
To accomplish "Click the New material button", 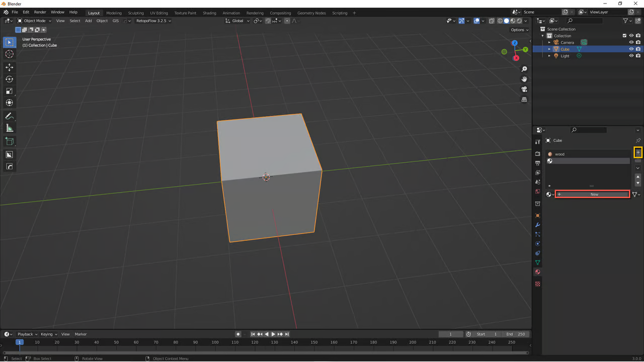I will (x=592, y=194).
